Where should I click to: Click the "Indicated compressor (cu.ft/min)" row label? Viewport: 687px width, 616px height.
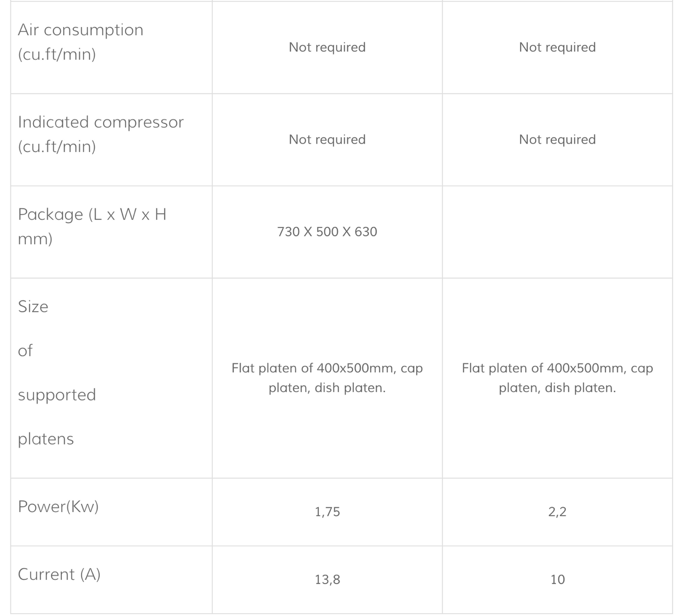click(x=100, y=134)
